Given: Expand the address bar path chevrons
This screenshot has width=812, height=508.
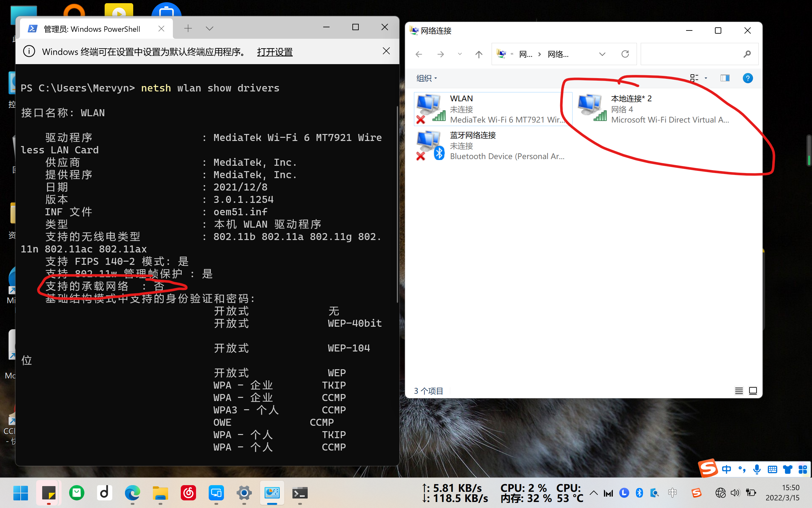Looking at the screenshot, I should point(512,54).
